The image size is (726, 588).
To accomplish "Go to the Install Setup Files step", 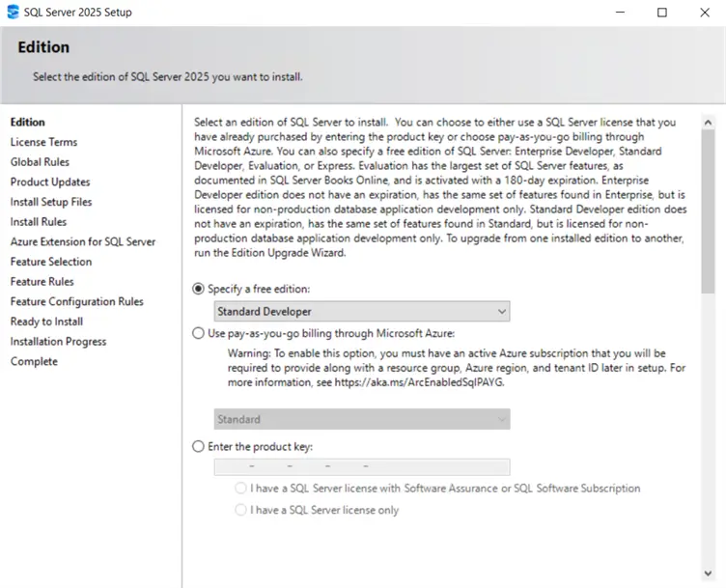I will click(51, 202).
